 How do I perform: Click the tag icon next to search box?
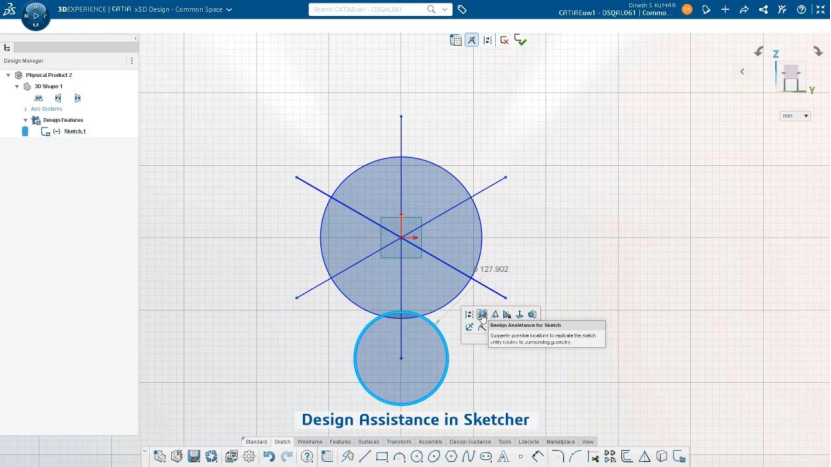pyautogui.click(x=462, y=10)
